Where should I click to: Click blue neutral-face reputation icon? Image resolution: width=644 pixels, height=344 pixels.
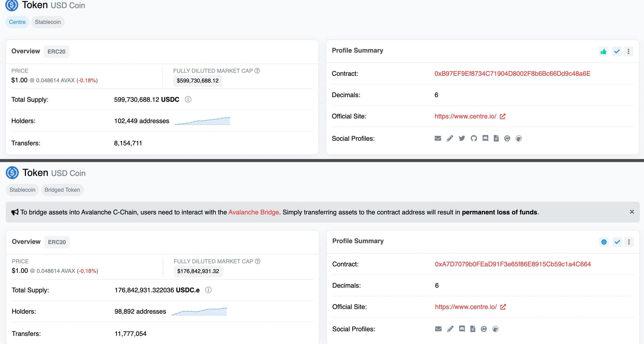click(x=604, y=242)
